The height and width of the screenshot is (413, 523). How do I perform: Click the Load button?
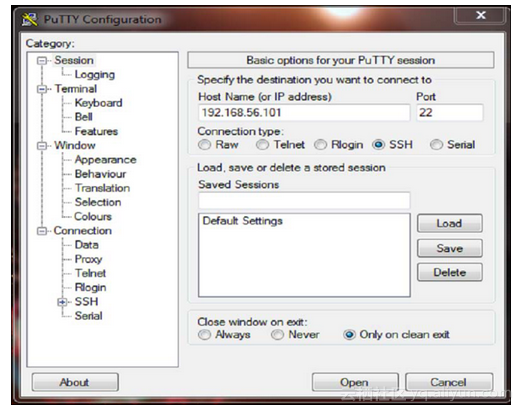click(449, 223)
